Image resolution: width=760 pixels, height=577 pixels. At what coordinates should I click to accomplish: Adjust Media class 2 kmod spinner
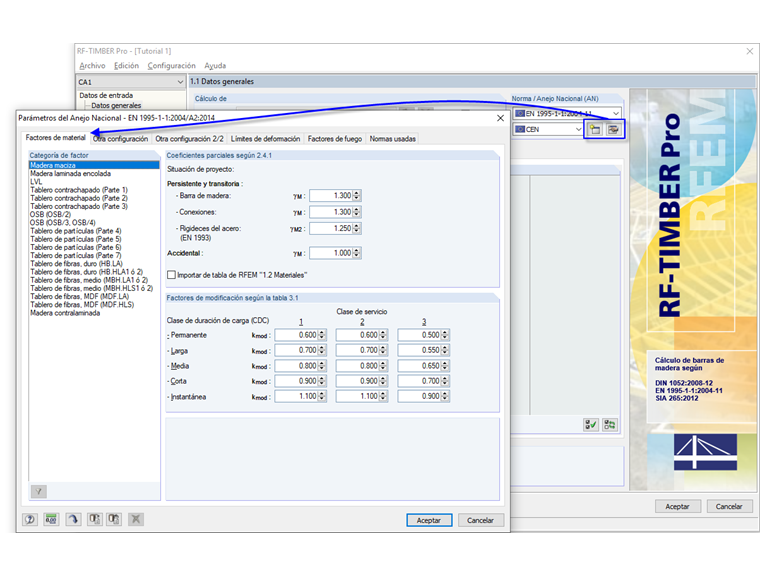pyautogui.click(x=383, y=366)
